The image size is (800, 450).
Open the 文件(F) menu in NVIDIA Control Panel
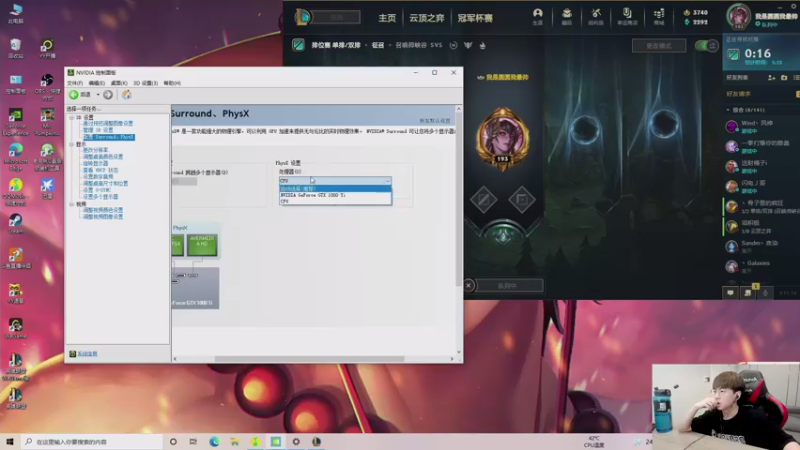point(75,83)
